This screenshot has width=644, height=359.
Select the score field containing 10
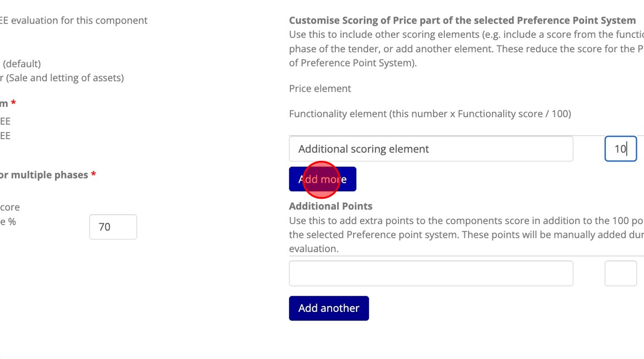[620, 149]
